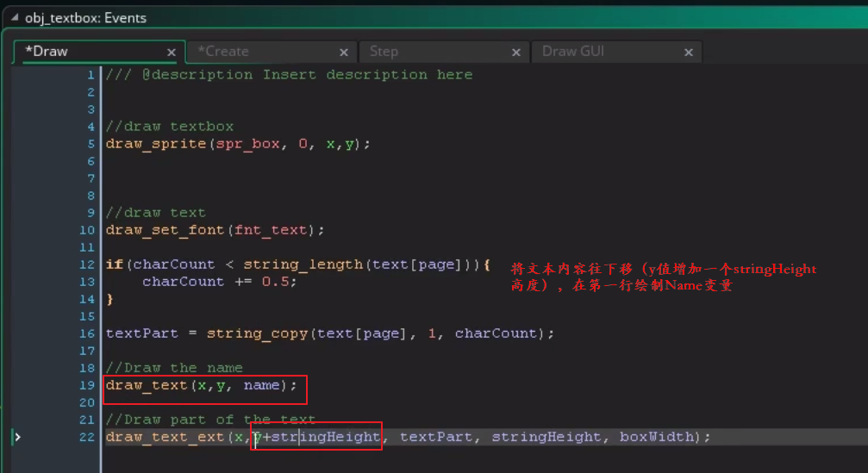Image resolution: width=868 pixels, height=473 pixels.
Task: Click the obj_textbox: Events window title
Action: coord(86,18)
